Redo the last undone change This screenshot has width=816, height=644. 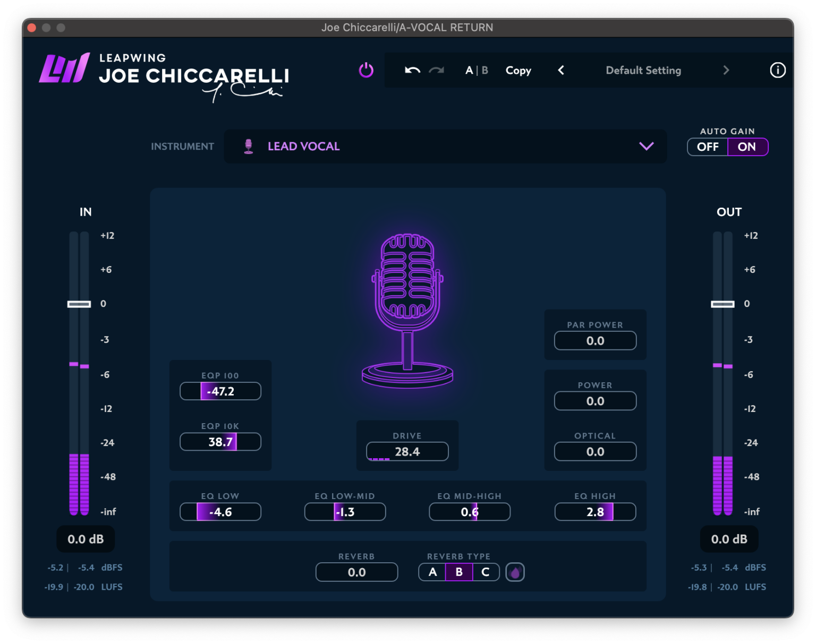tap(436, 70)
